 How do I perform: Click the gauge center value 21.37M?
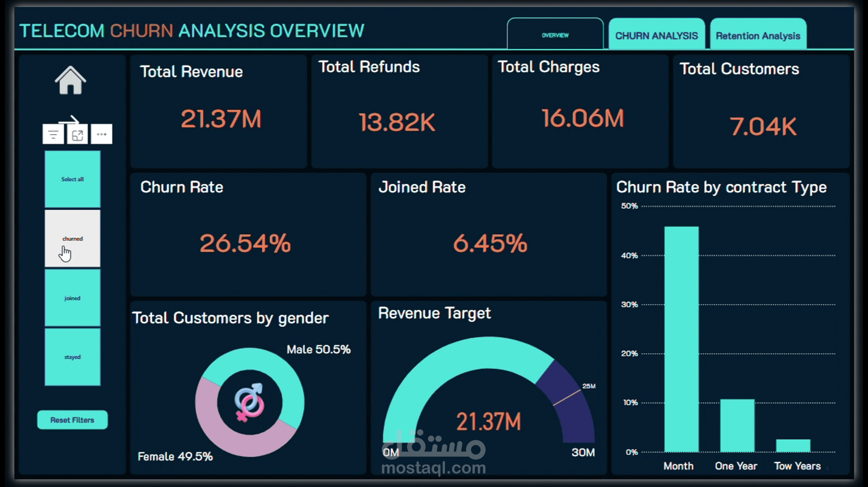[x=489, y=421]
